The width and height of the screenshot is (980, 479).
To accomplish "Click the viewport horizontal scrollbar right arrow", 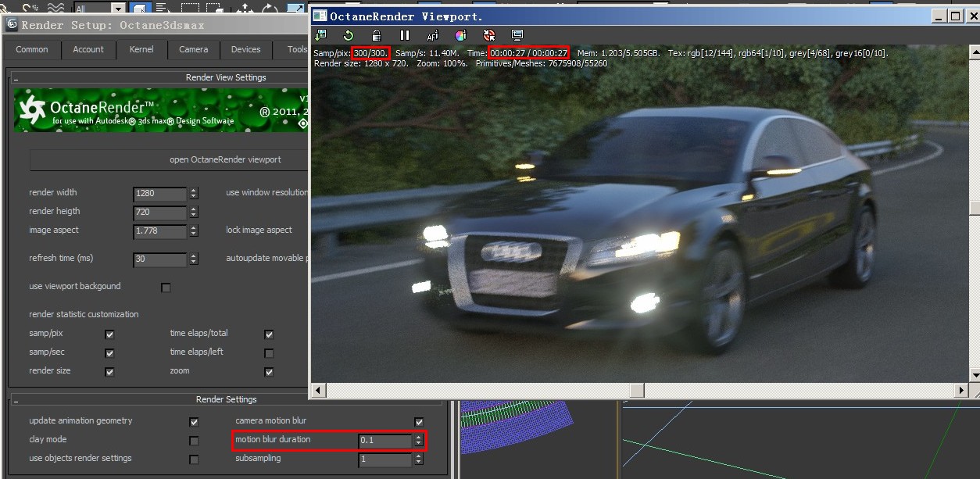I will (x=961, y=389).
